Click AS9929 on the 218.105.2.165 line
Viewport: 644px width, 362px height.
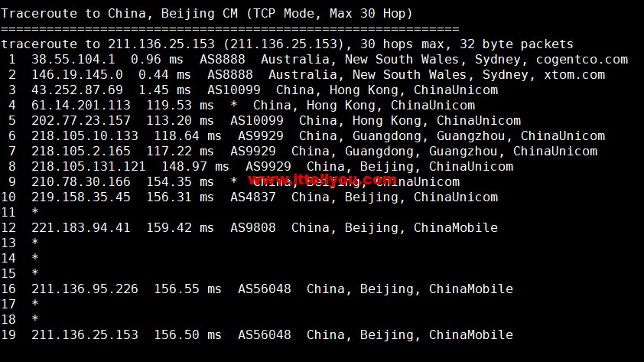253,152
